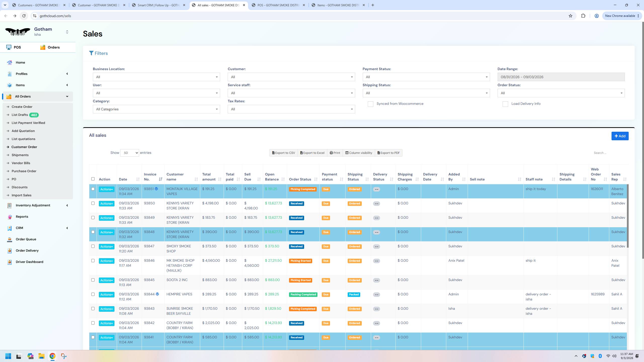Click the blue Add button

point(620,136)
